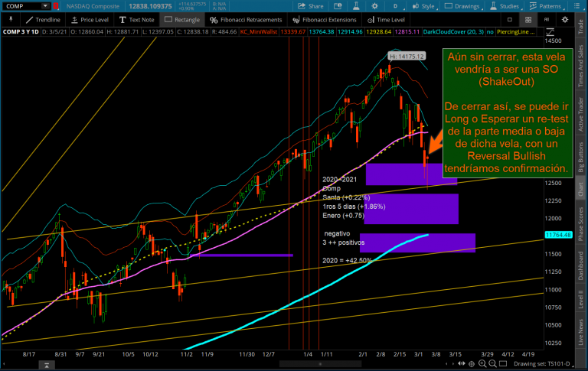Open the list menu icon at top right
588x371 pixels.
click(577, 6)
